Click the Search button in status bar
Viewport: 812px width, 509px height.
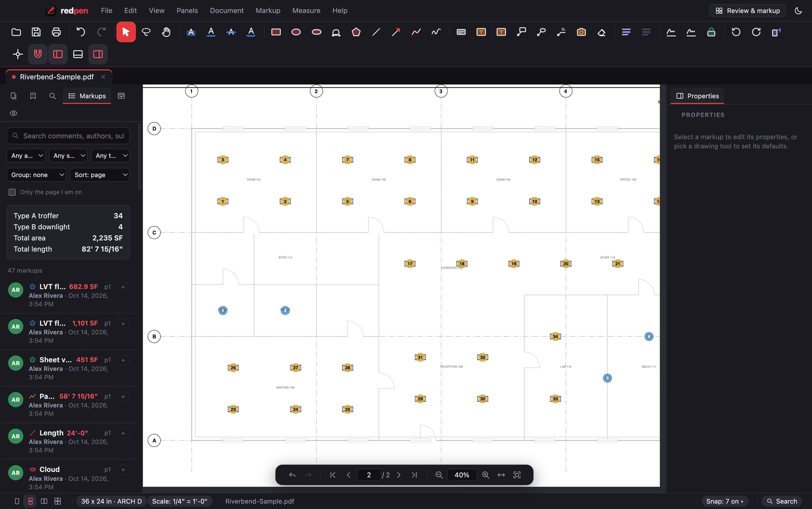tap(782, 501)
